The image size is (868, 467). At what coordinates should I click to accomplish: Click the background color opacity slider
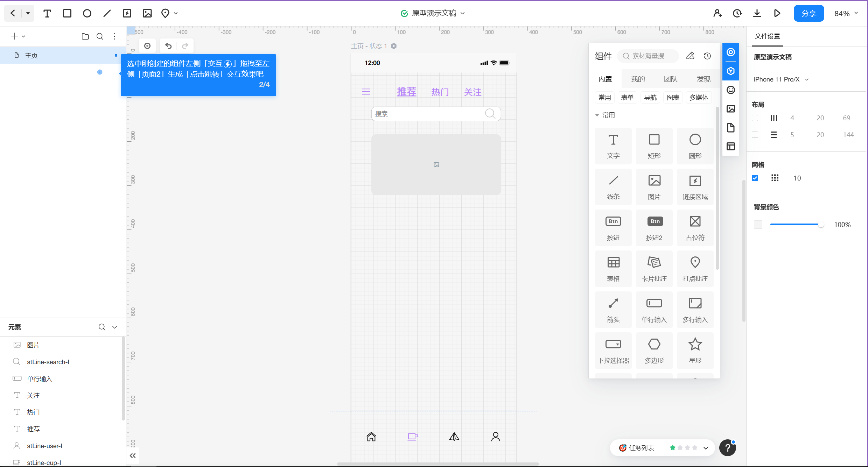(796, 225)
